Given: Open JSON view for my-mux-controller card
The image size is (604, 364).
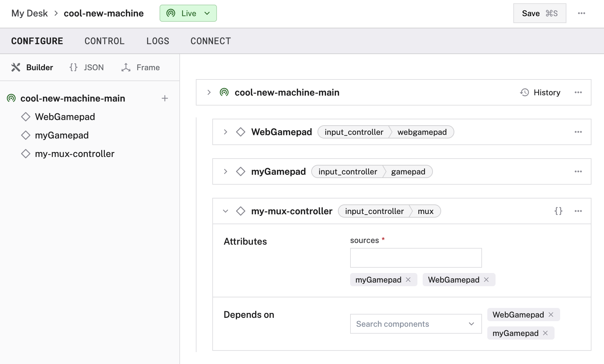Looking at the screenshot, I should coord(558,211).
